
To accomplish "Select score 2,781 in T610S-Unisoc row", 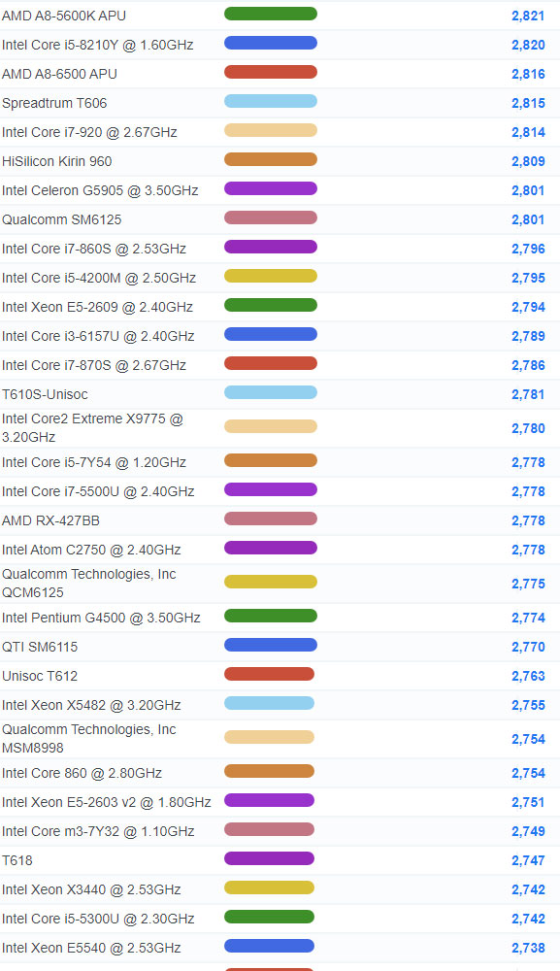I will click(x=528, y=394).
